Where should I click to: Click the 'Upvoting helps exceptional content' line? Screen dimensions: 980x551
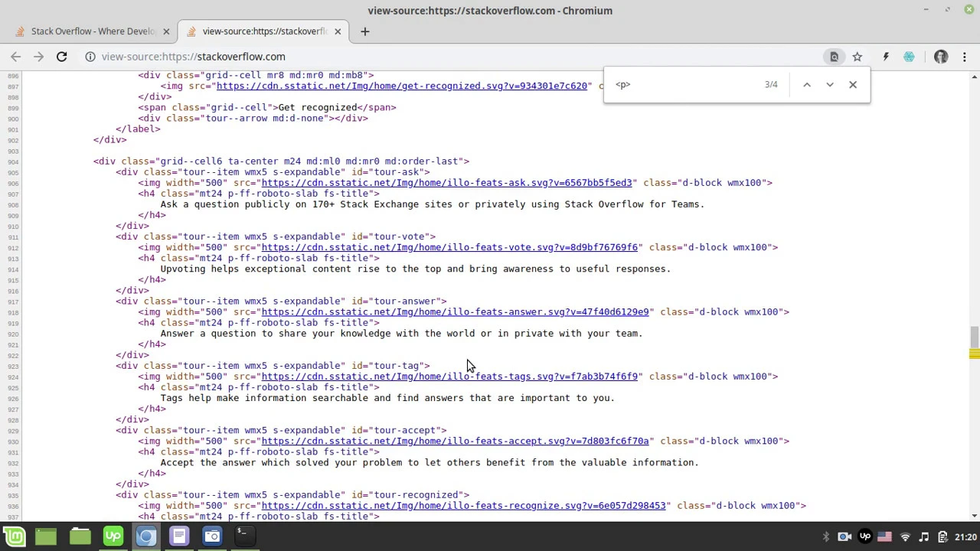(415, 269)
